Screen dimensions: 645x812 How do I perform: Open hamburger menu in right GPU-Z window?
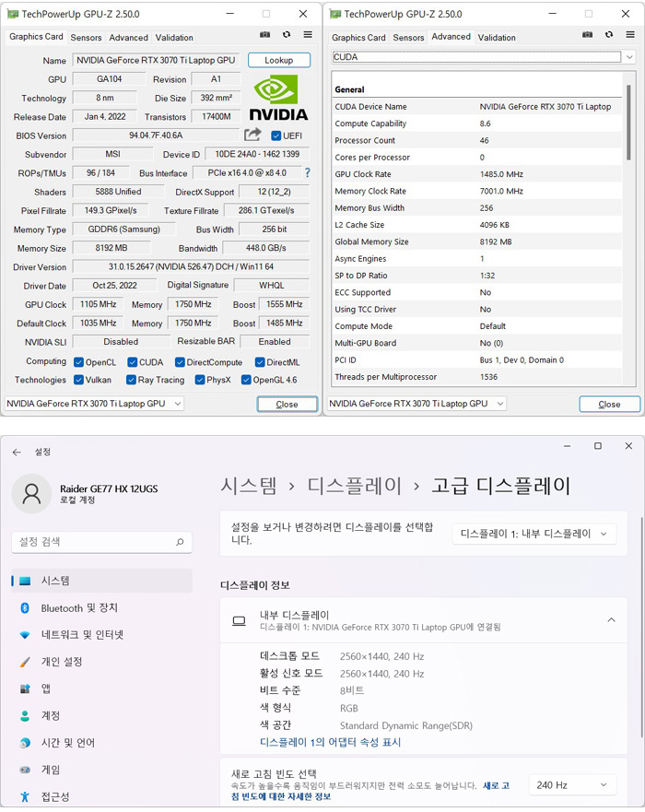[630, 35]
